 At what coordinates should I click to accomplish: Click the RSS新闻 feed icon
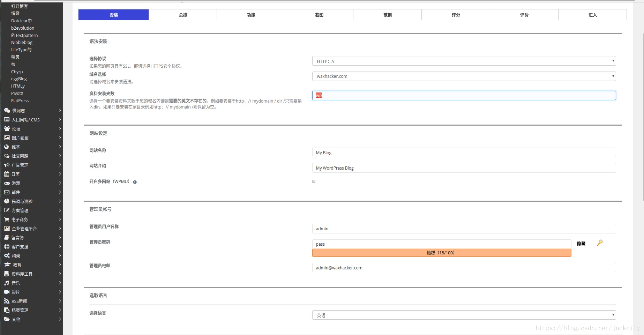[x=7, y=301]
